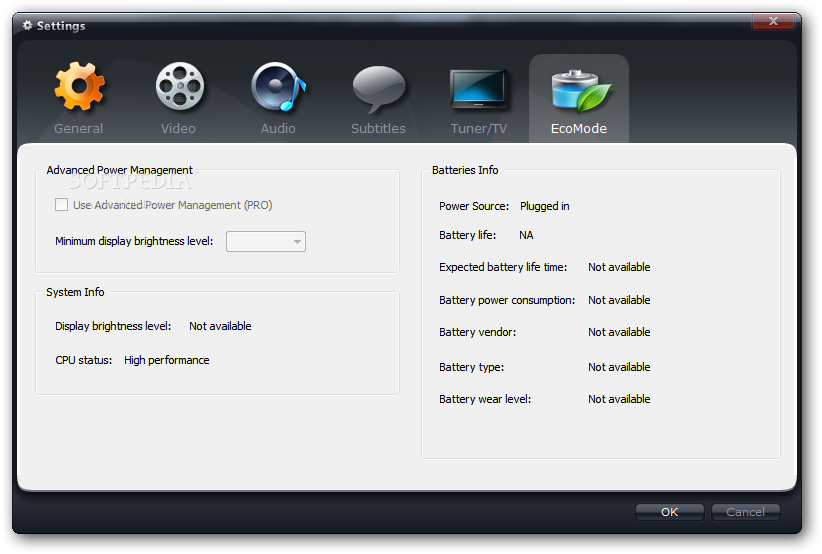Click the 'Advanced Power Management' group heading
This screenshot has width=822, height=554.
pos(120,170)
